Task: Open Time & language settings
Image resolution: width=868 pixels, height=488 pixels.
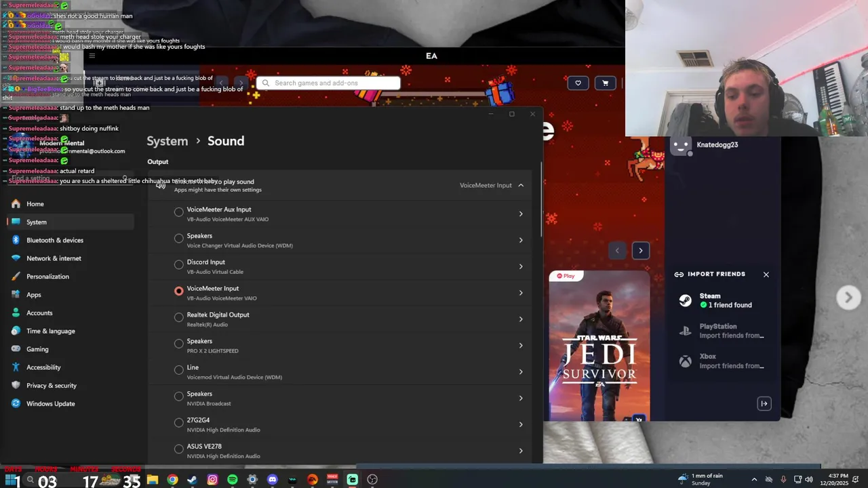Action: pyautogui.click(x=71, y=331)
